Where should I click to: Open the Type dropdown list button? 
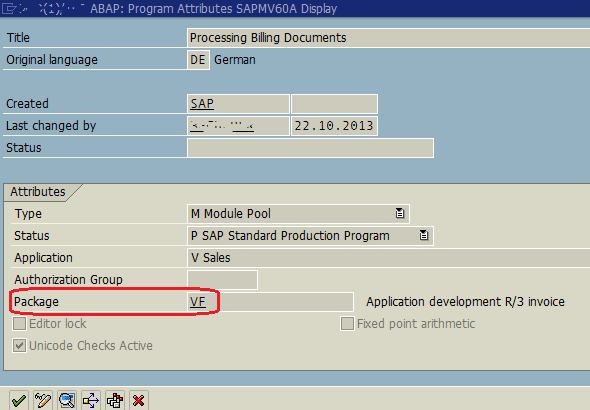pyautogui.click(x=400, y=213)
